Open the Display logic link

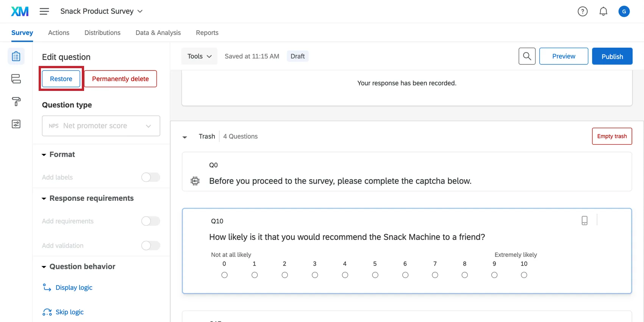click(74, 288)
